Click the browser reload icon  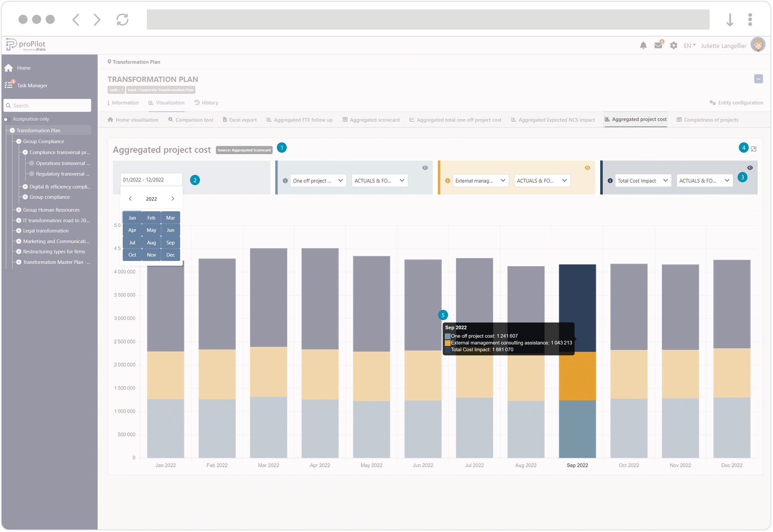pyautogui.click(x=122, y=19)
